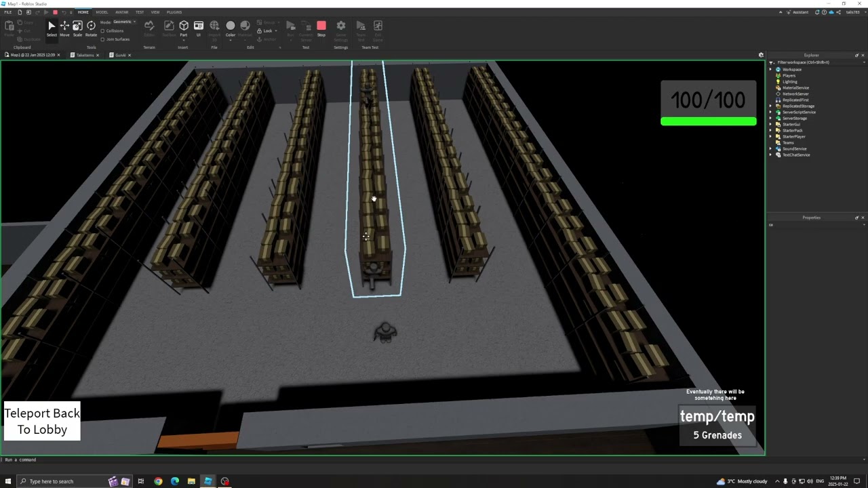The image size is (868, 488).
Task: Open the FILE menu
Action: 8,12
